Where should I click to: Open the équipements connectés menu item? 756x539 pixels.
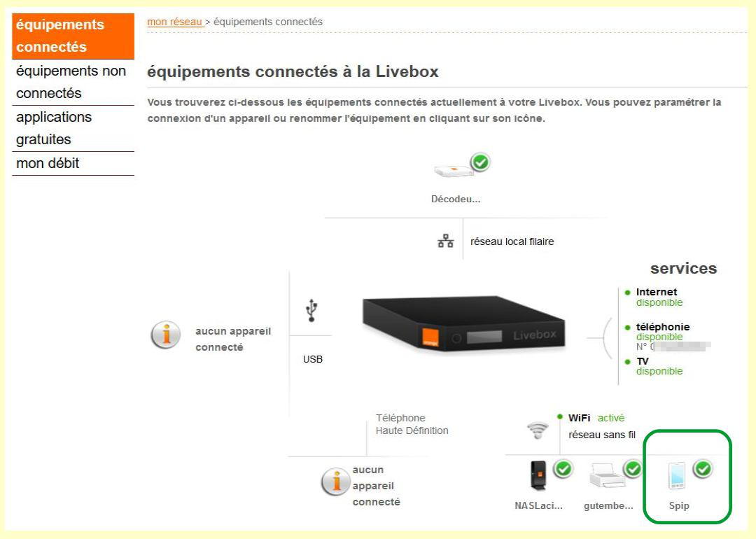click(73, 36)
